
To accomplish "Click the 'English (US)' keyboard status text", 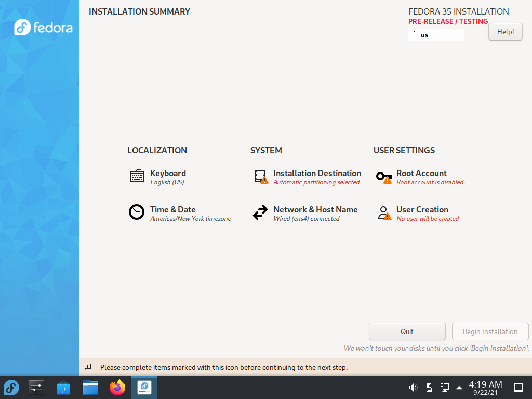I will click(x=167, y=182).
